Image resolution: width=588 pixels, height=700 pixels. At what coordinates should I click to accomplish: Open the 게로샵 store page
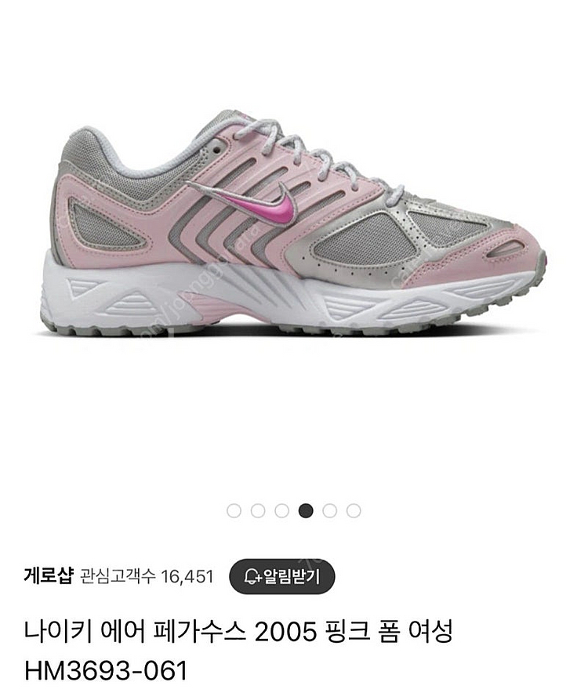(x=48, y=576)
